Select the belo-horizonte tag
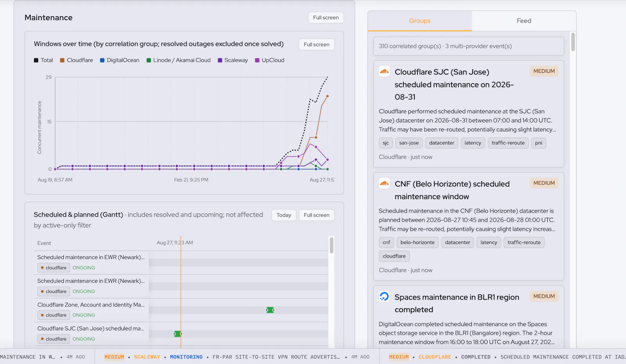Image resolution: width=626 pixels, height=364 pixels. tap(417, 242)
